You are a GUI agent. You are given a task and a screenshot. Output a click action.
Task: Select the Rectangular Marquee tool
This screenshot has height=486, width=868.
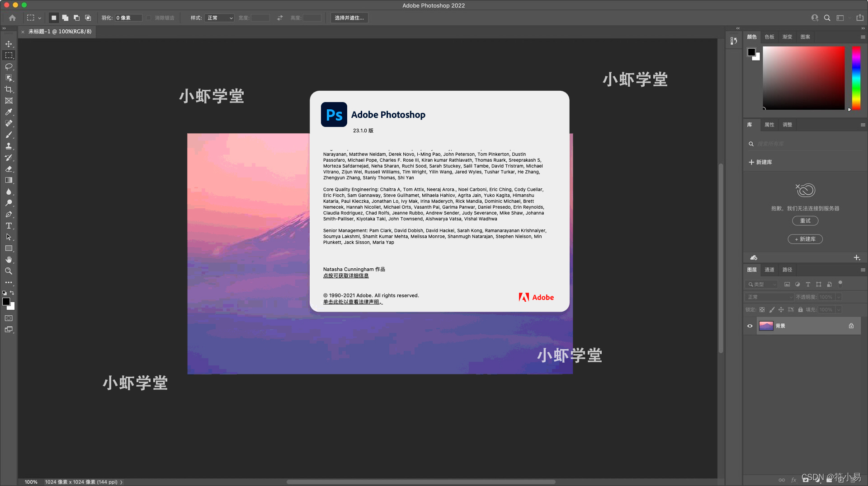point(9,55)
